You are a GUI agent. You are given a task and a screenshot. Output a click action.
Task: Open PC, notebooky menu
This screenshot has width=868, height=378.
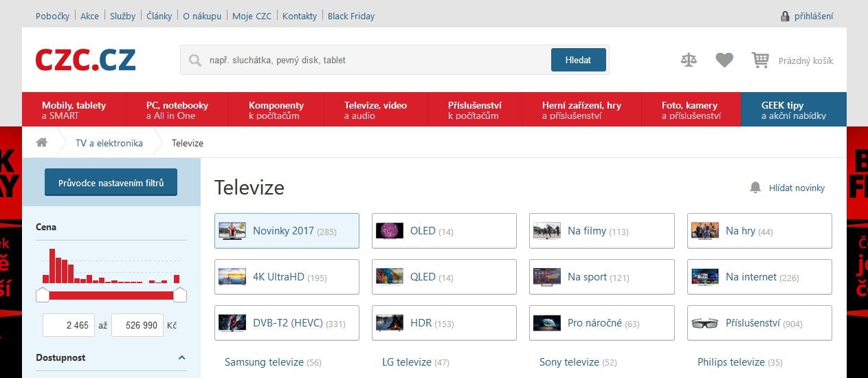[177, 110]
